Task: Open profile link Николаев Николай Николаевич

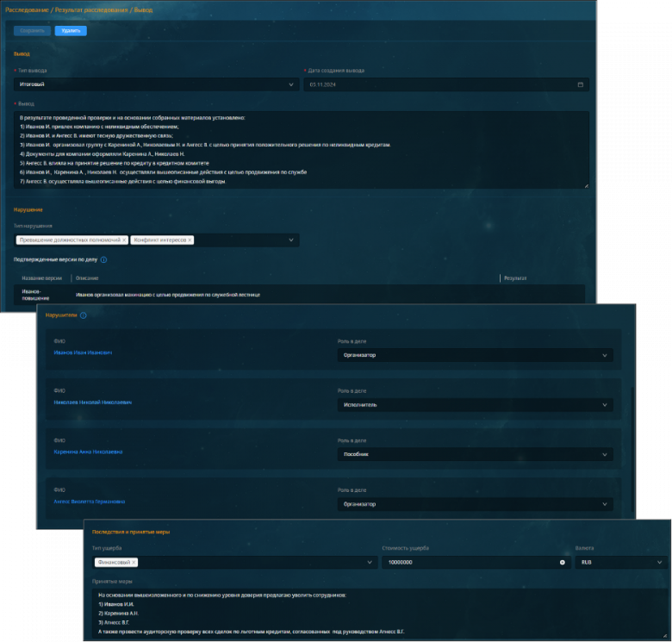Action: tap(92, 402)
